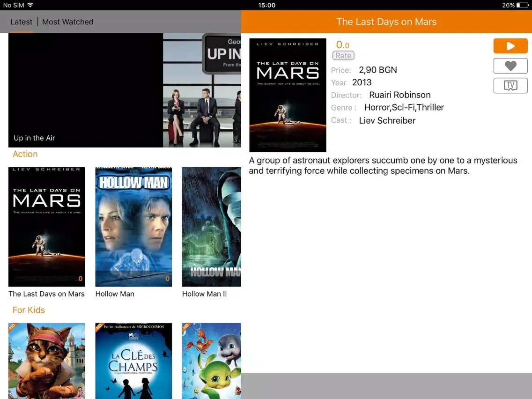
Task: Tap the large Mars poster in detail pane
Action: (x=288, y=95)
